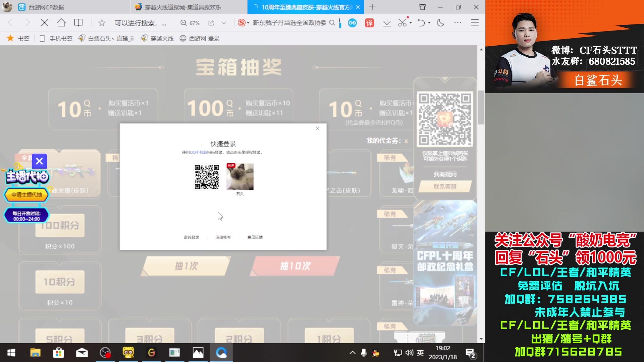Click 密码登录 link
644x362 pixels.
[191, 237]
